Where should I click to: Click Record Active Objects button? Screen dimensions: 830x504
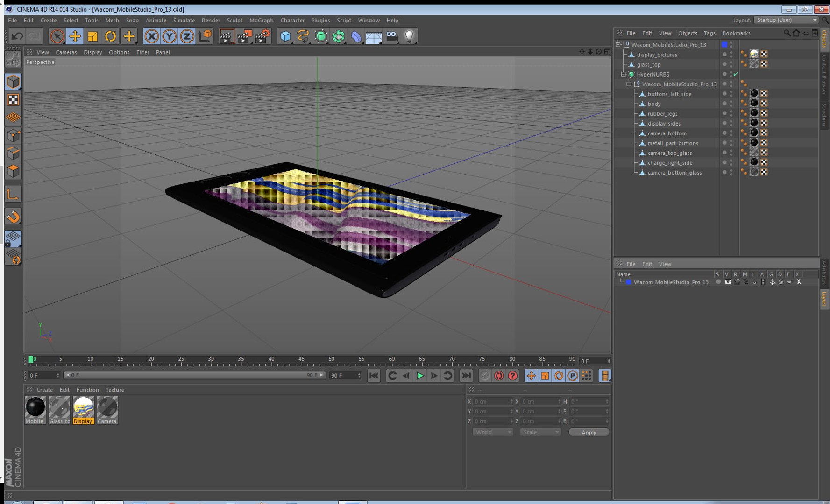pyautogui.click(x=485, y=376)
